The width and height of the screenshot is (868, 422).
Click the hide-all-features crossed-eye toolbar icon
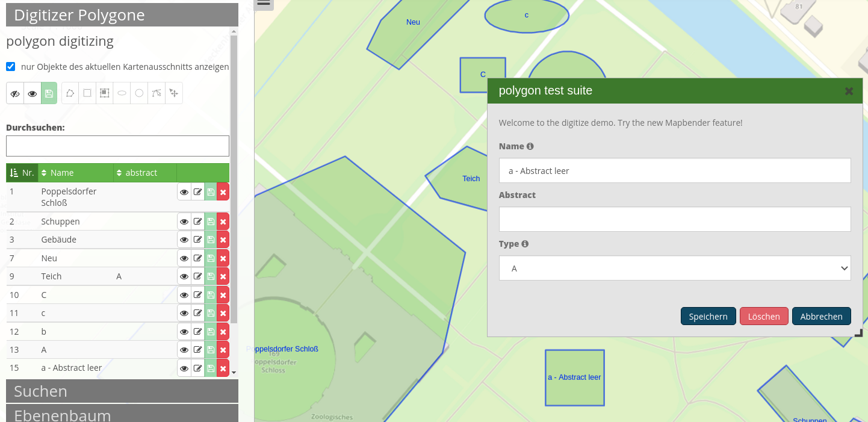point(15,93)
